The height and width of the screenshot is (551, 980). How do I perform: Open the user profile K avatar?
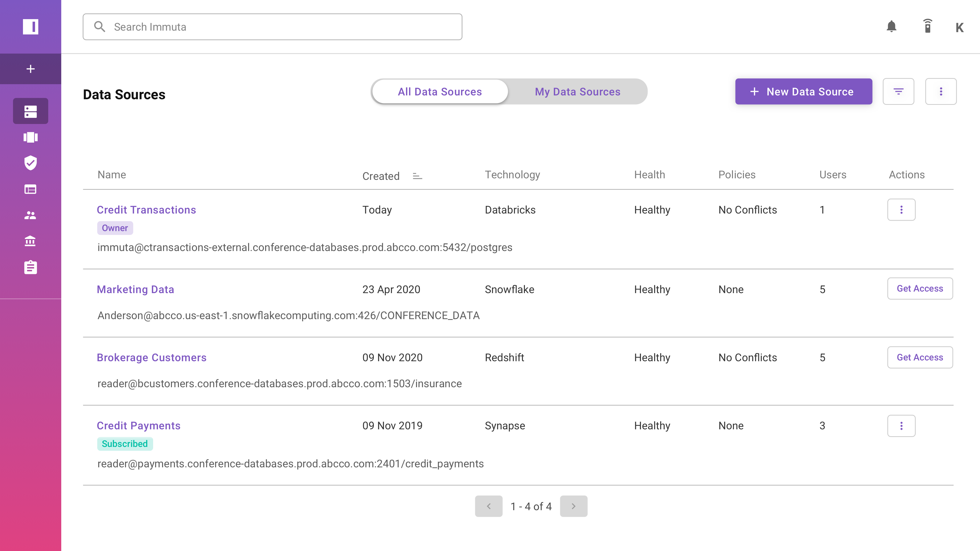click(960, 27)
